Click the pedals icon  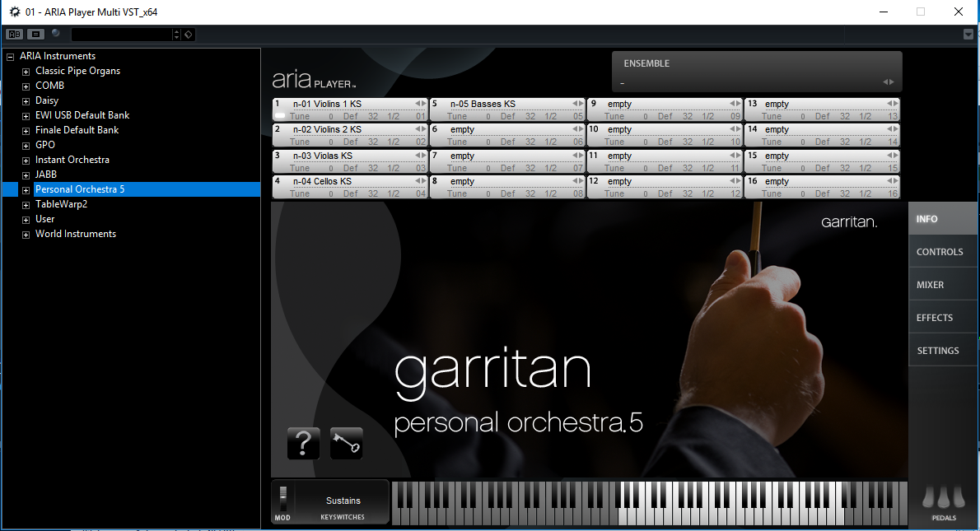coord(943,499)
